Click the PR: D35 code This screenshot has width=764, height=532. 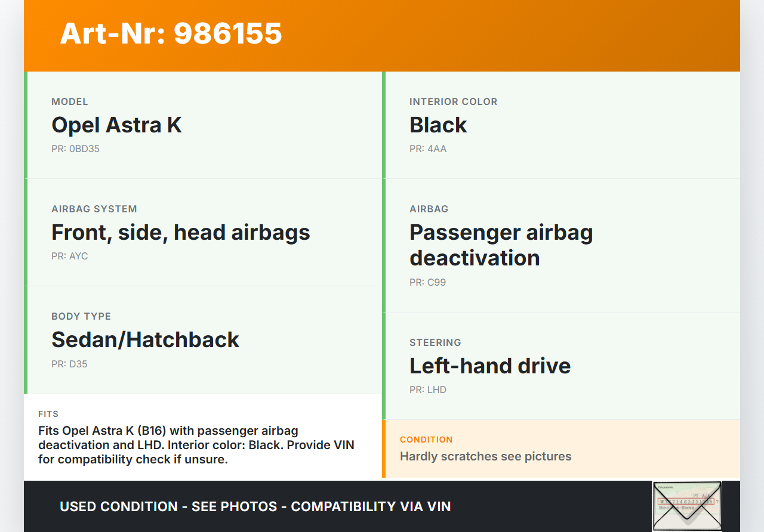click(69, 364)
